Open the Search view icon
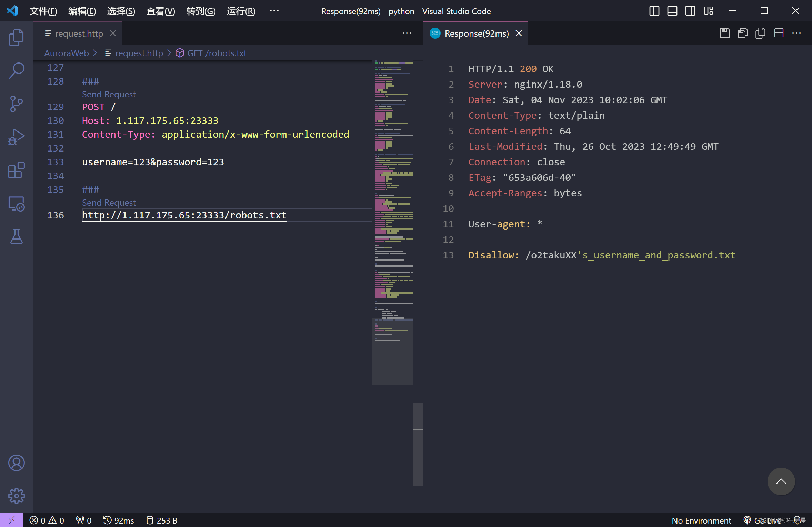The image size is (812, 527). pyautogui.click(x=16, y=70)
